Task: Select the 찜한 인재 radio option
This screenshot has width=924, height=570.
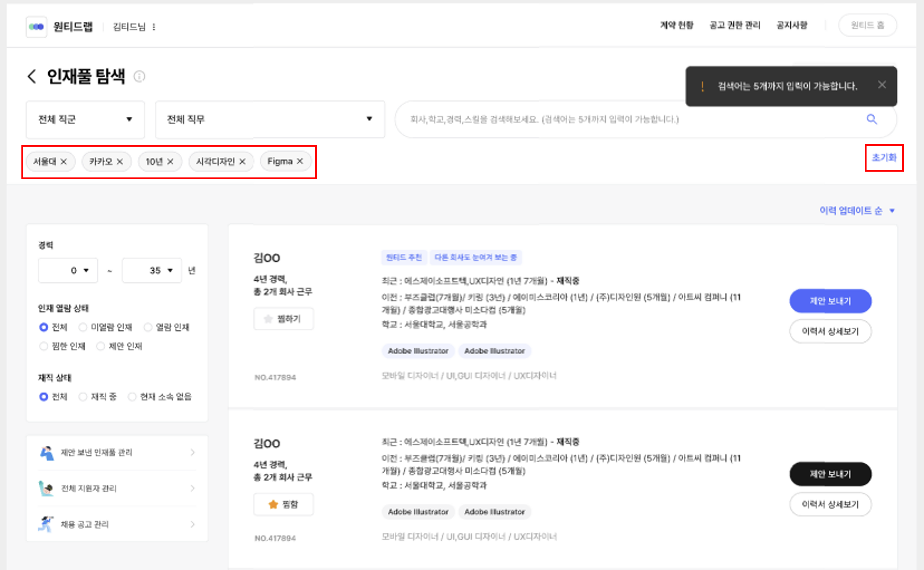Action: tap(44, 346)
